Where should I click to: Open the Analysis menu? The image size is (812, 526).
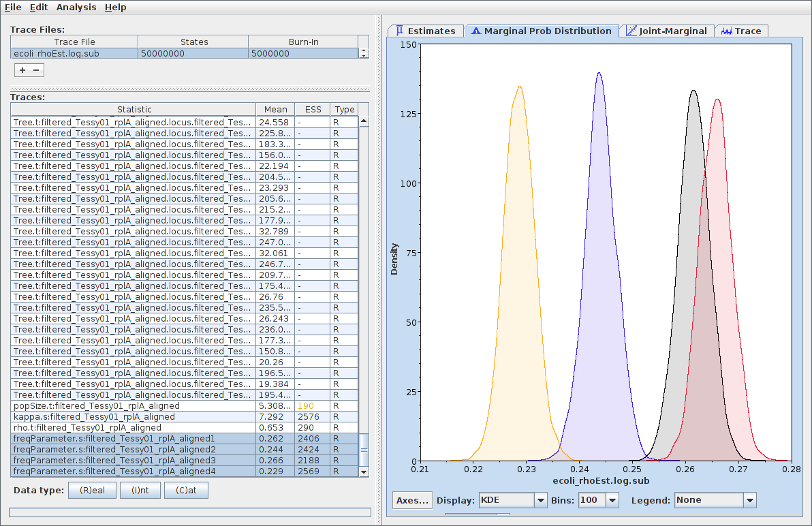pos(76,7)
